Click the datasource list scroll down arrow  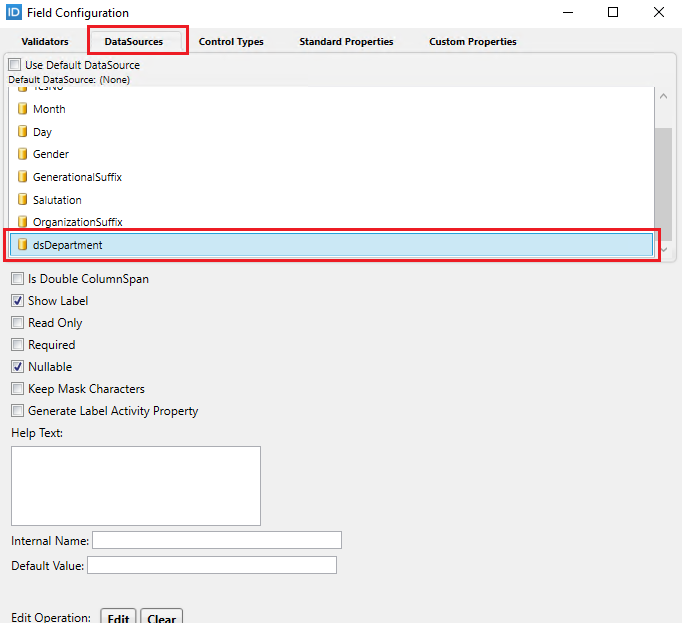664,250
